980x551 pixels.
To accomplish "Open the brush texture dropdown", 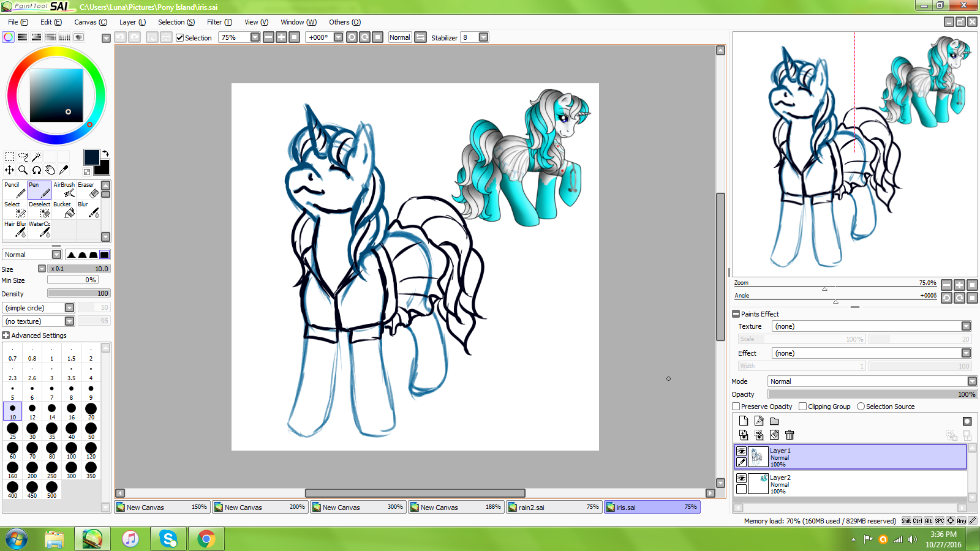I will 69,321.
